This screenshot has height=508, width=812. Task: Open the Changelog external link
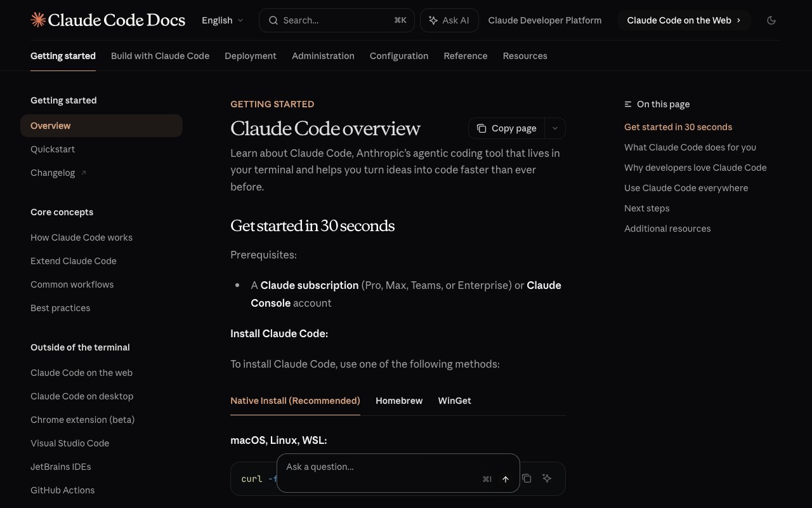coord(58,172)
